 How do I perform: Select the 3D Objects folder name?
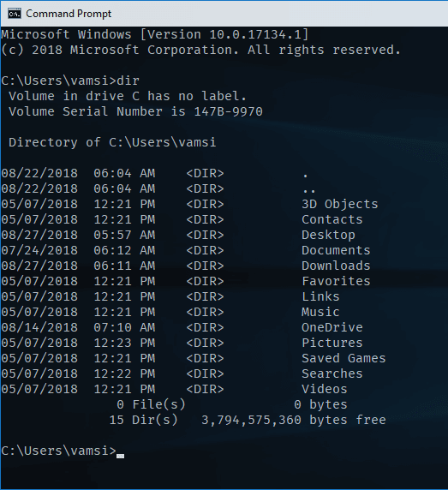click(340, 204)
